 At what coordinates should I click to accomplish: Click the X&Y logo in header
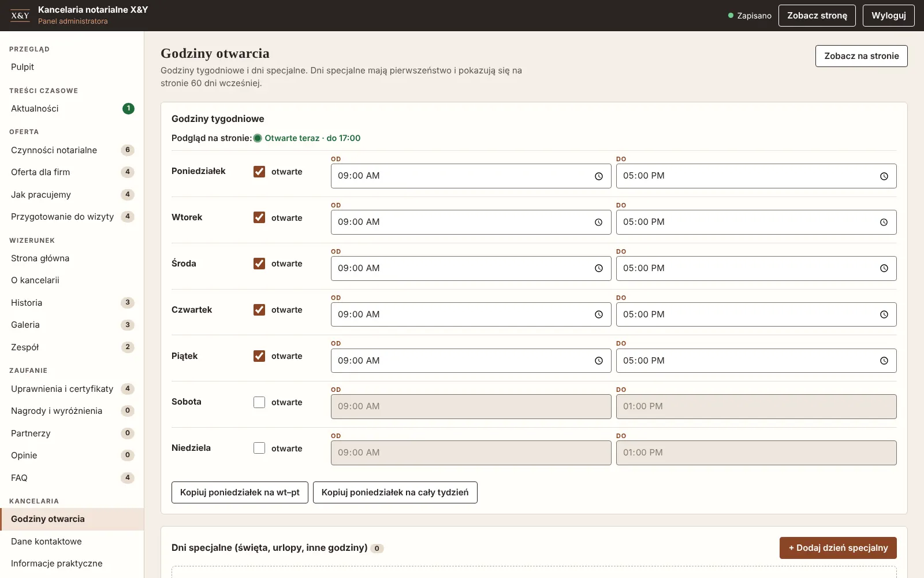20,16
